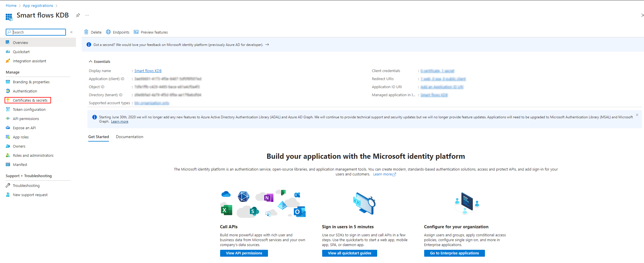Screen dimensions: 644x263
Task: Click the Certificates & secrets key icon
Action: click(8, 100)
